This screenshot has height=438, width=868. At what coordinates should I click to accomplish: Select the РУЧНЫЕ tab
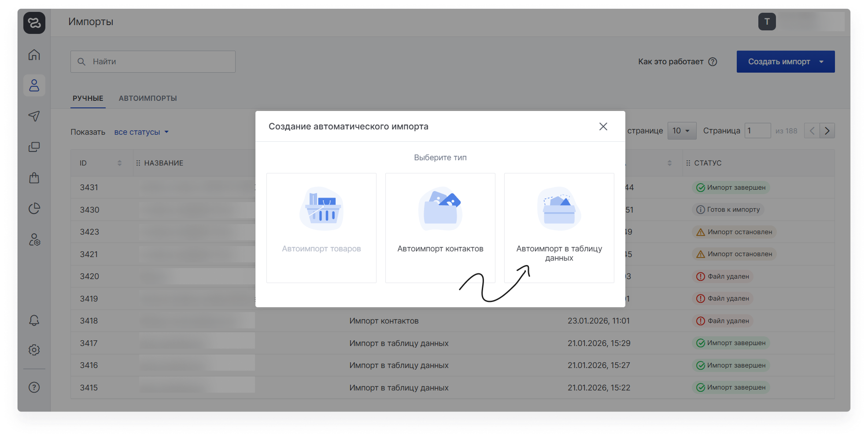88,99
